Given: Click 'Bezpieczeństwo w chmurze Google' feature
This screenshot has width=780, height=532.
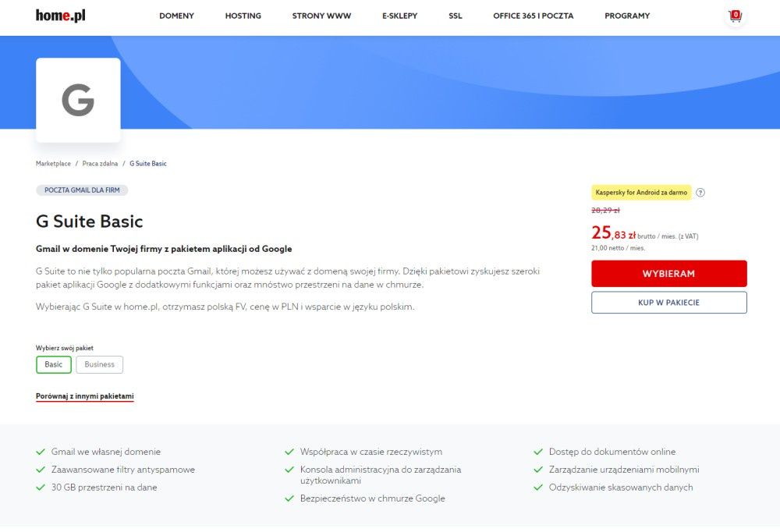Looking at the screenshot, I should tap(373, 498).
